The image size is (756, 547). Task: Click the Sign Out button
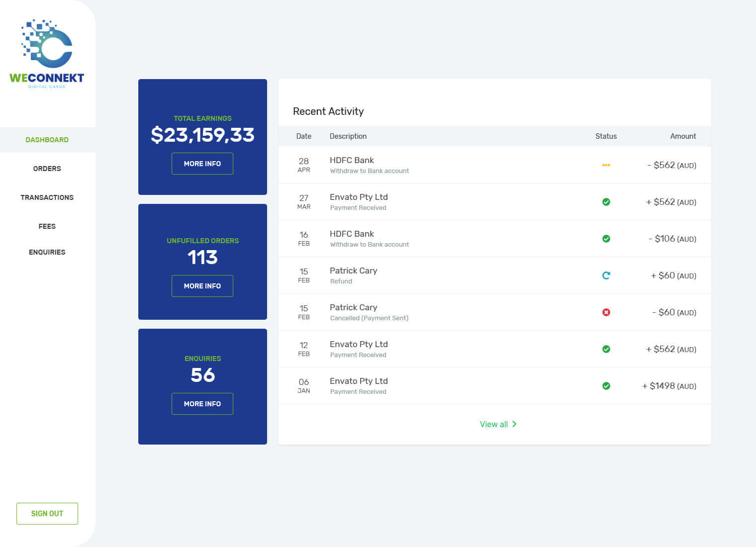[x=47, y=514]
